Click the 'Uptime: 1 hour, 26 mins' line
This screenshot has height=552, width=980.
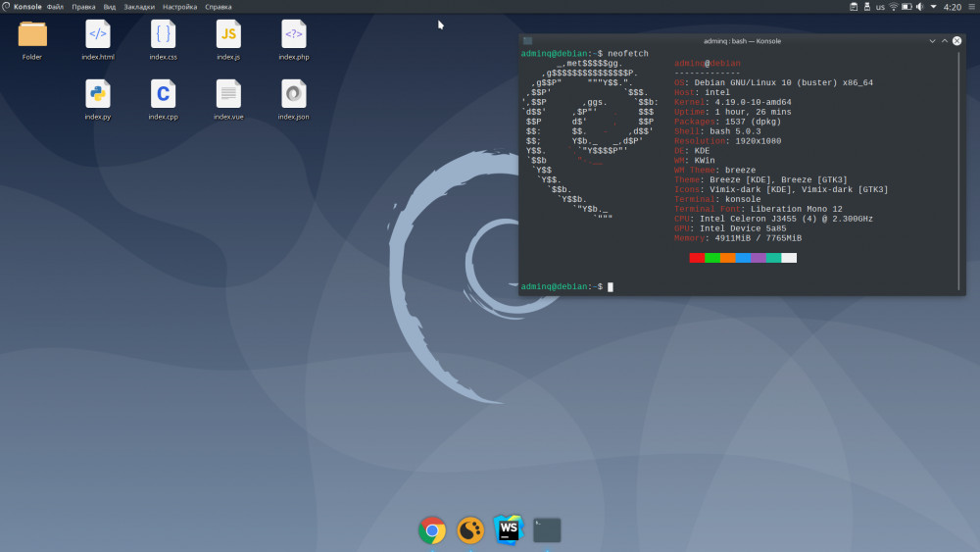coord(732,112)
